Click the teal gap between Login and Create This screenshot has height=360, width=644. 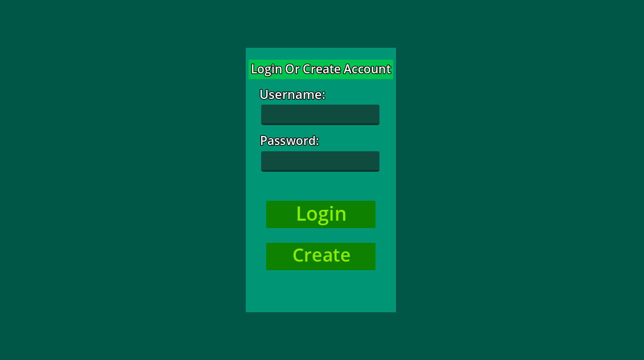(321, 235)
